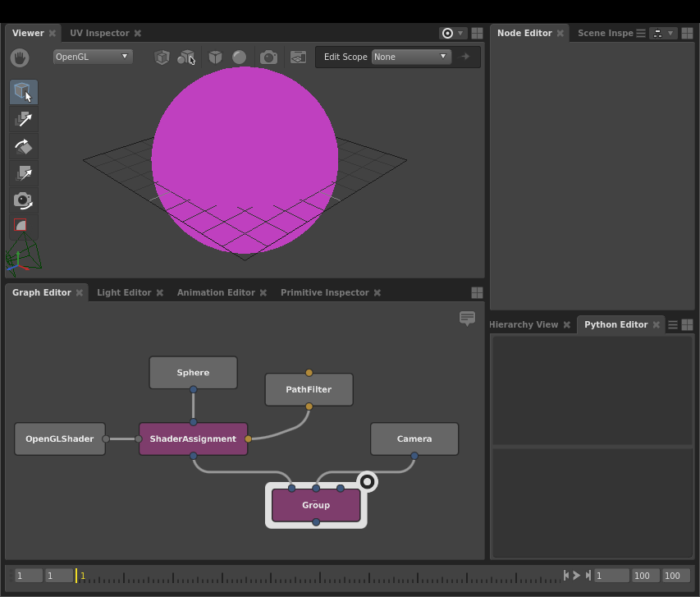Activate the Scale tool

(23, 173)
